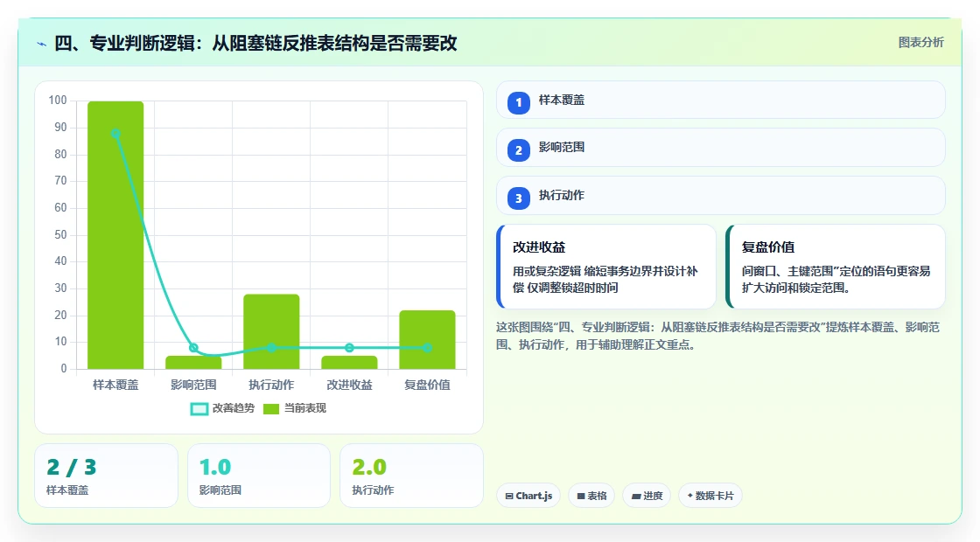The height and width of the screenshot is (542, 980).
Task: Click the number 2 badge for 影响范围
Action: pyautogui.click(x=518, y=149)
